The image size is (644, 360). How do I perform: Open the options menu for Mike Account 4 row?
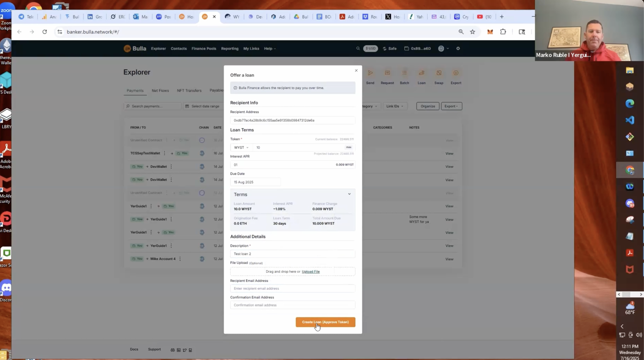click(x=180, y=259)
